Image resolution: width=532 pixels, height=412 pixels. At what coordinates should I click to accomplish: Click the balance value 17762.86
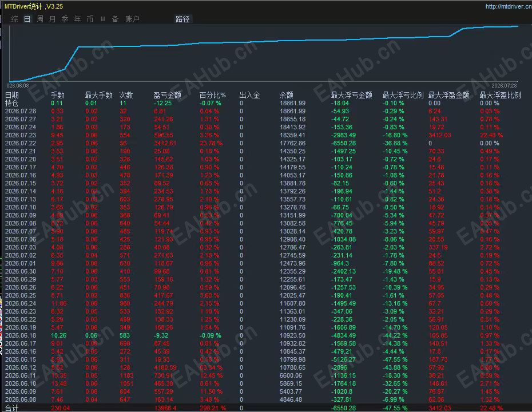click(292, 143)
